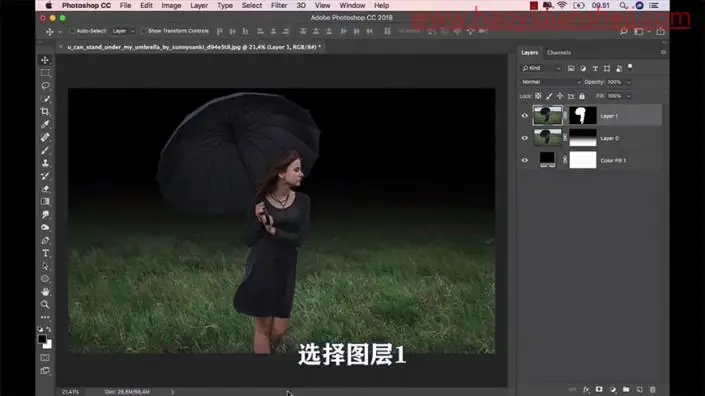Select the Move tool in toolbar
This screenshot has width=705, height=396.
coord(45,60)
